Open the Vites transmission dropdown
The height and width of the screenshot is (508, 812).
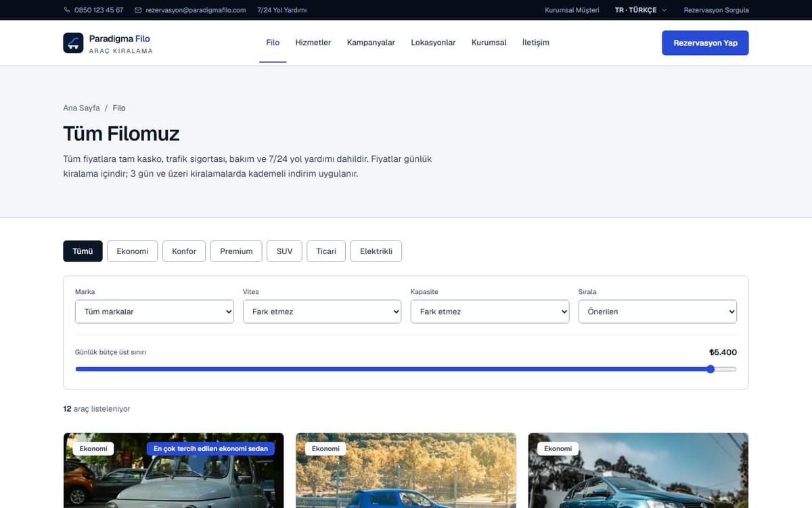322,312
